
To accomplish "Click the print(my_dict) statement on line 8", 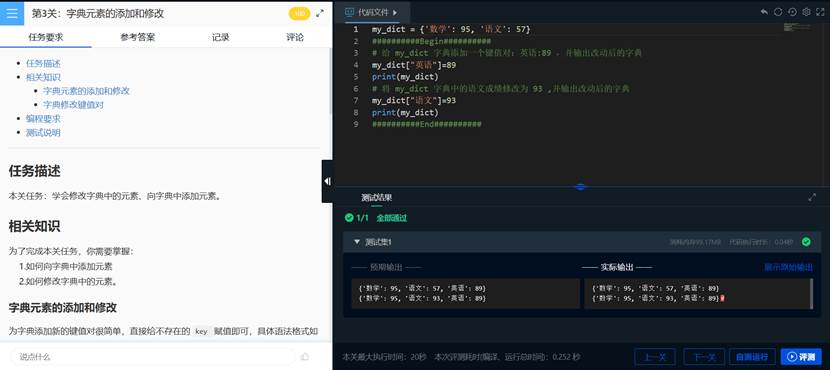I will 405,112.
